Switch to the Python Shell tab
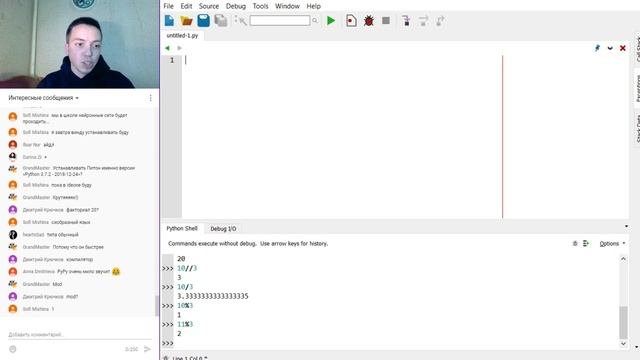 pos(182,229)
